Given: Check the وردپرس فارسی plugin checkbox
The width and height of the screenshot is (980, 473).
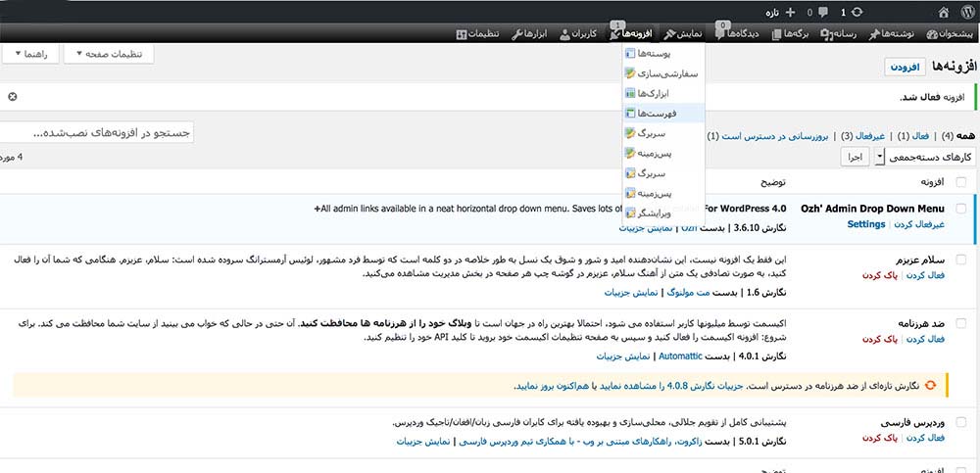Looking at the screenshot, I should click(960, 422).
